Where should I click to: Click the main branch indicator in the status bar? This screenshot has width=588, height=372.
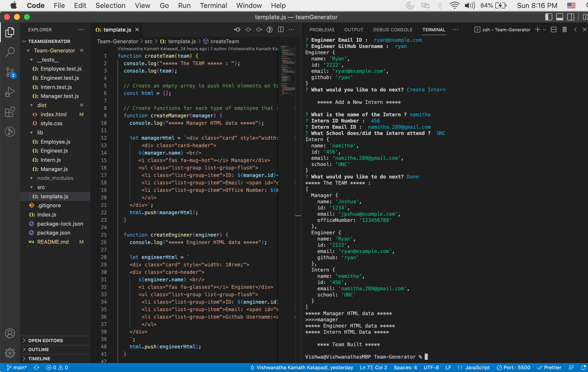17,367
